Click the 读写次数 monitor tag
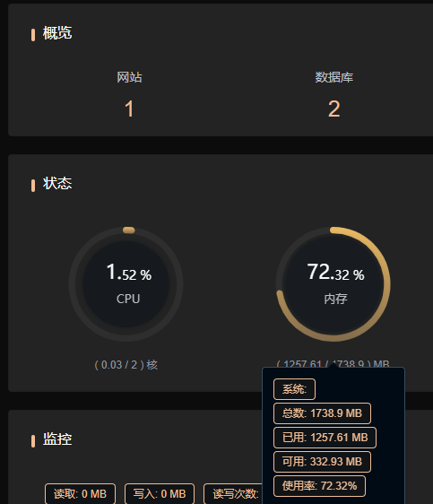Image resolution: width=433 pixels, height=504 pixels. coord(233,494)
